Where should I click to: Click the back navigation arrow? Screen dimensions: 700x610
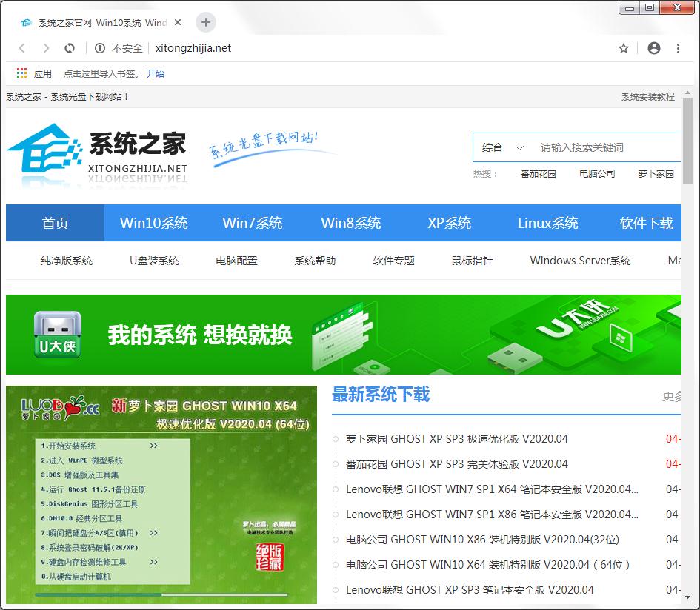click(21, 47)
